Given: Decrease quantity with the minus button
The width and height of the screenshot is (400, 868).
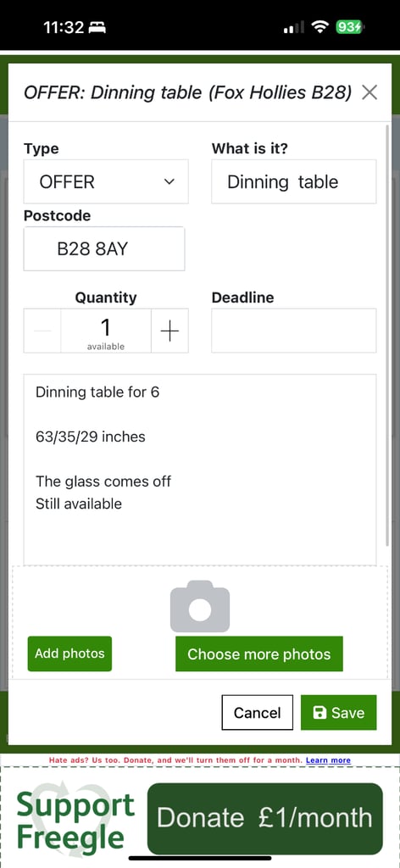Looking at the screenshot, I should pyautogui.click(x=42, y=331).
